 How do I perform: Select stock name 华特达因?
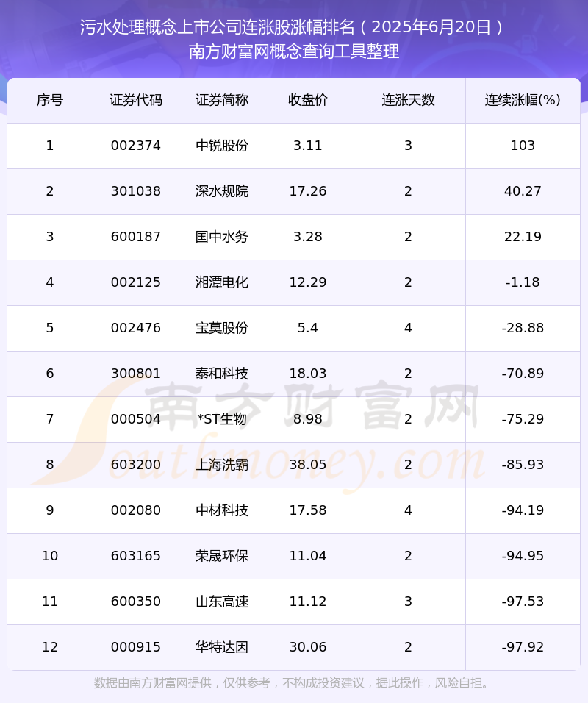pos(222,647)
